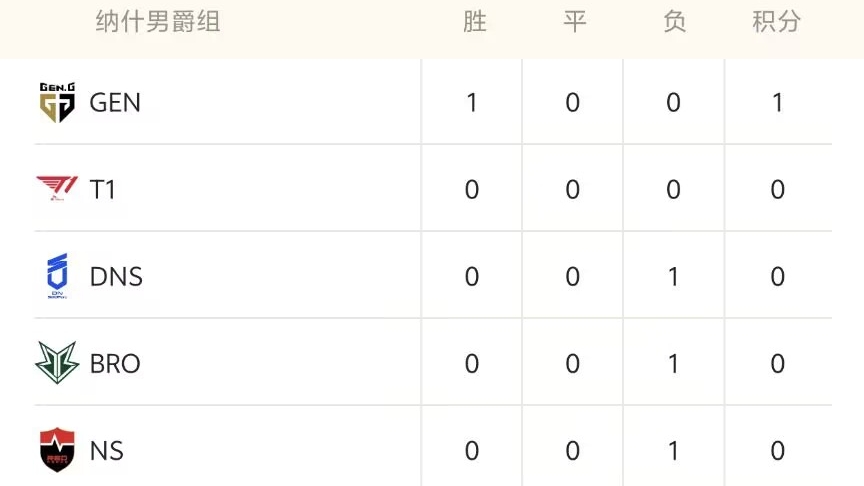Click the 负 column header
Screen dimensions: 864x486
point(674,22)
